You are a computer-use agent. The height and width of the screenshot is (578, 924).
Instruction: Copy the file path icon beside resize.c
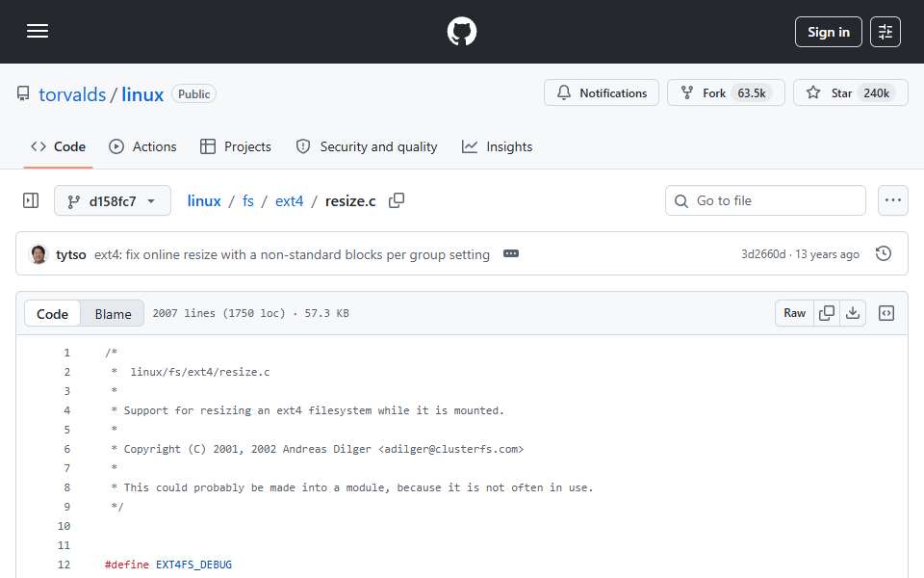click(397, 200)
